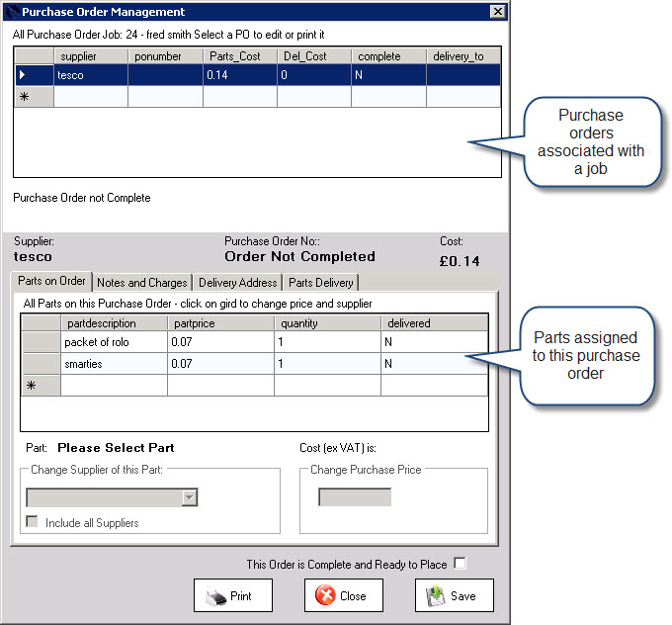Click the Save button label
Viewport: 672px width, 625px height.
pos(463,596)
